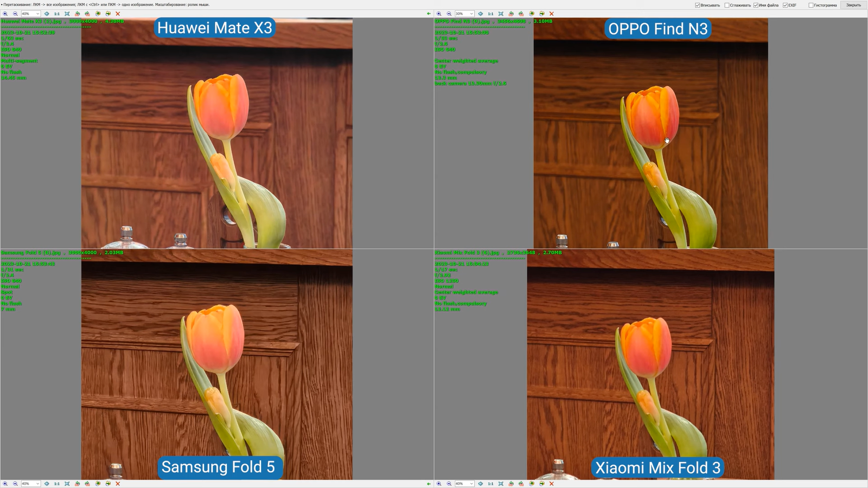The width and height of the screenshot is (868, 488).
Task: Rotate the Xiaomi Mix Fold 3 image left
Action: pos(511,484)
